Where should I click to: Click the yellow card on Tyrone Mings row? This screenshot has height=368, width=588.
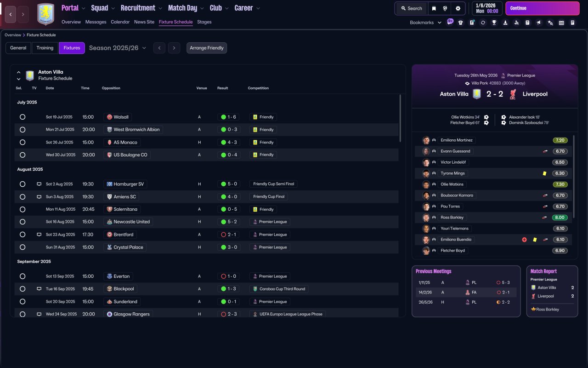tap(545, 173)
